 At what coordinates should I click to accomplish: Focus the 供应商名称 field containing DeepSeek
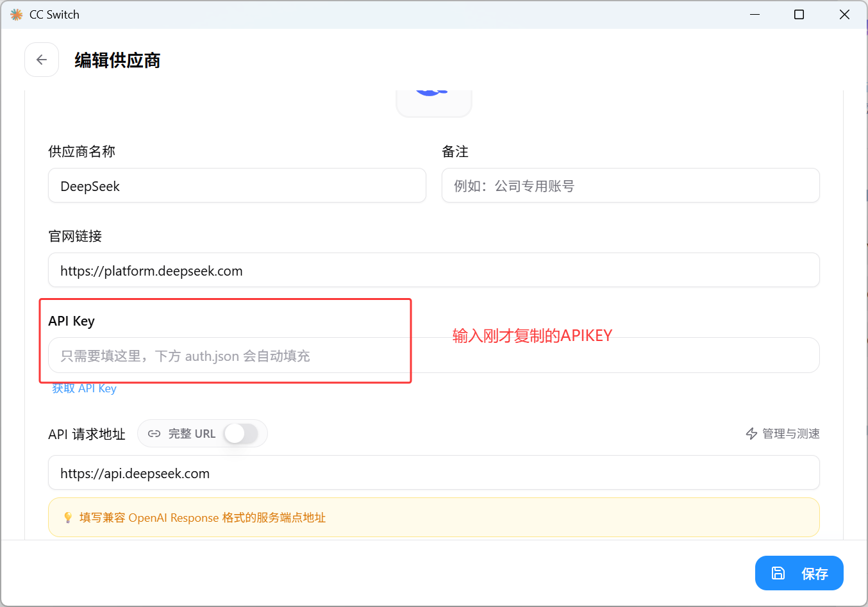(237, 186)
